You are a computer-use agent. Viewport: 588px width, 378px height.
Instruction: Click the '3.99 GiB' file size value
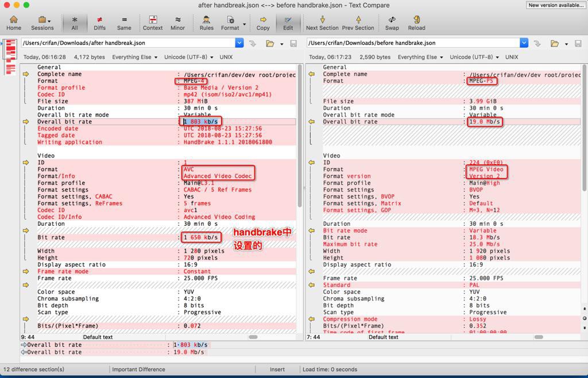coord(482,101)
